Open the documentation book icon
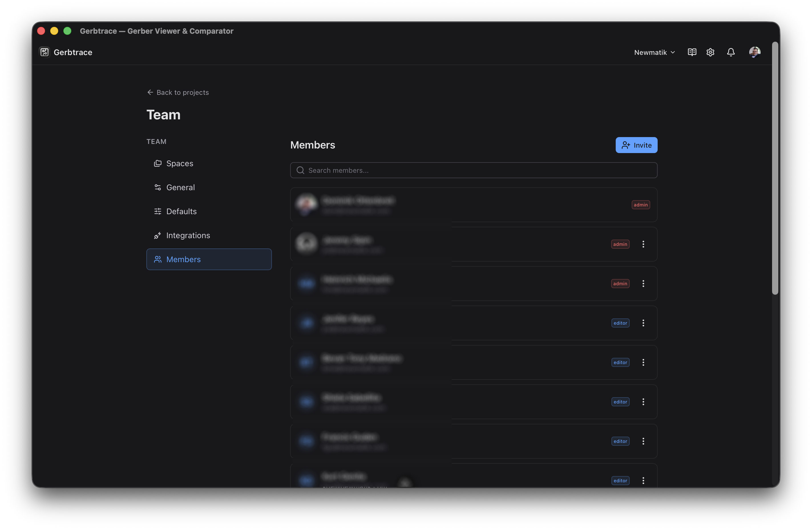 [x=692, y=52]
